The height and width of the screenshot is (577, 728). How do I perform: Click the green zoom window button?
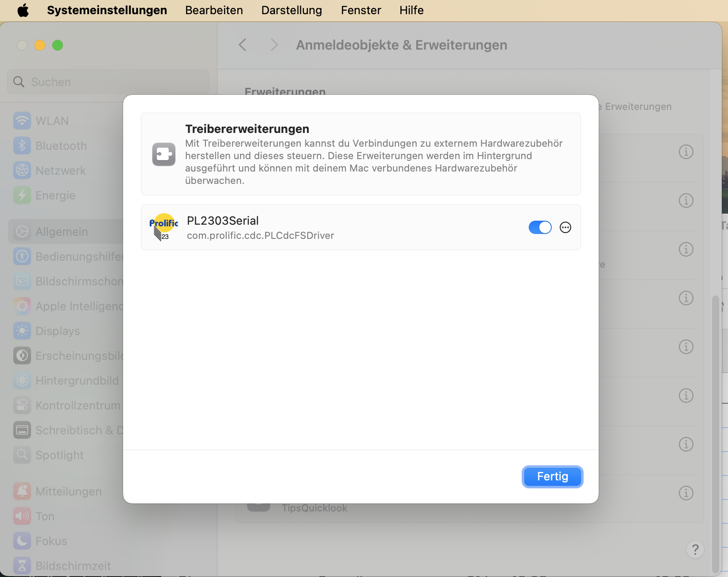coord(58,45)
